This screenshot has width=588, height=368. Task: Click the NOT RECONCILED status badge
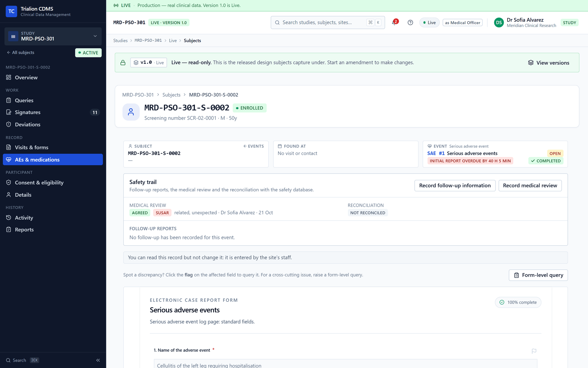click(x=367, y=213)
